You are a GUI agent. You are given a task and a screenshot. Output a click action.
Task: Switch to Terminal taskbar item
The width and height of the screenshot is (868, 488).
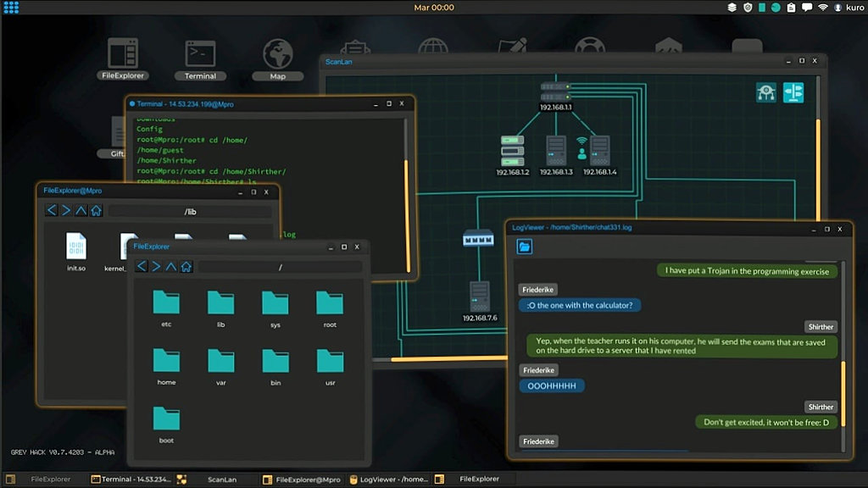click(x=131, y=480)
